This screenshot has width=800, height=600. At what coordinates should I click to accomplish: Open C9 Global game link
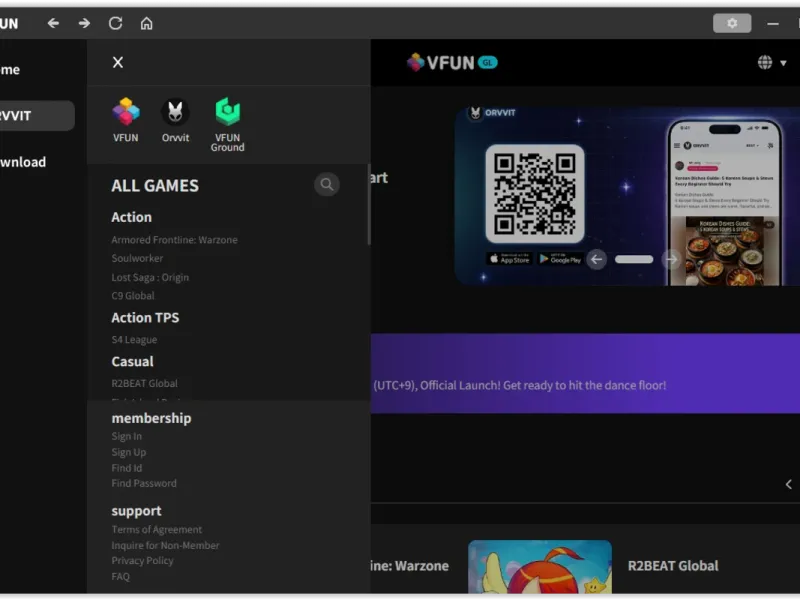point(133,296)
